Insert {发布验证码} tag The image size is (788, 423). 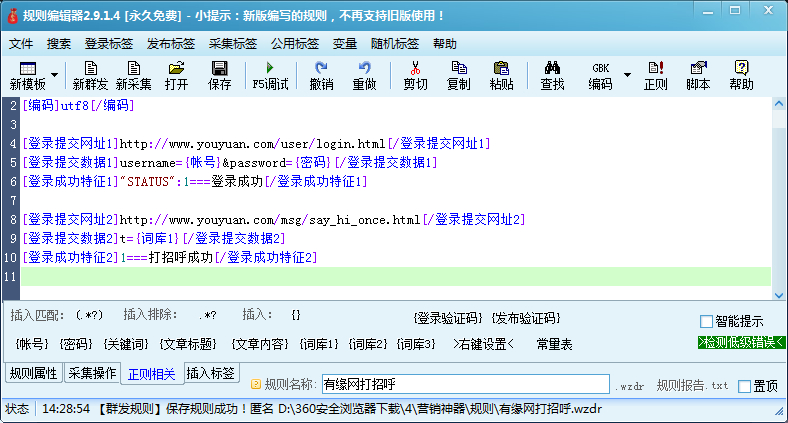tap(526, 318)
